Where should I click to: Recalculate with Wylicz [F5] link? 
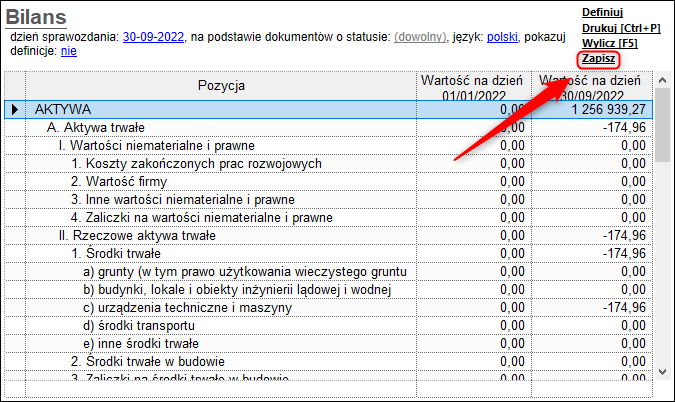pos(610,43)
